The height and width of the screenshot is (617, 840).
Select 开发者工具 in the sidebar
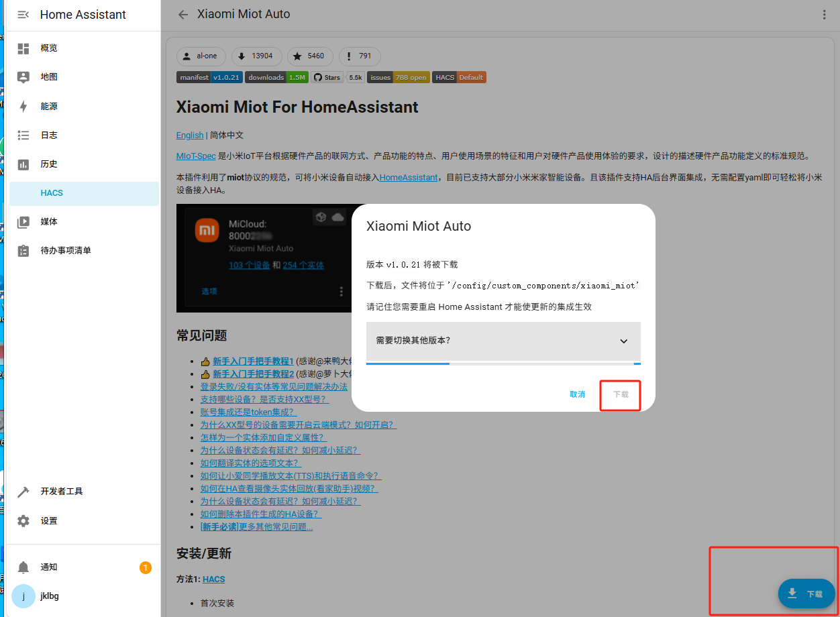point(85,492)
